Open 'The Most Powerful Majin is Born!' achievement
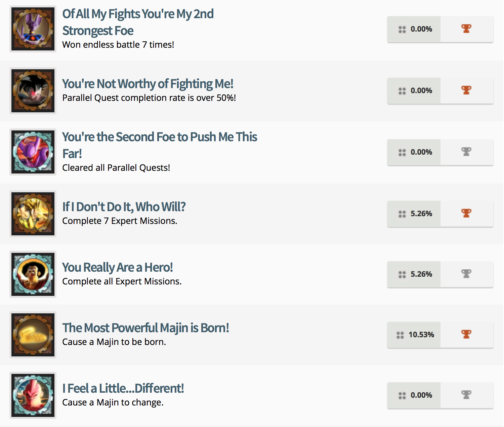 coord(146,328)
